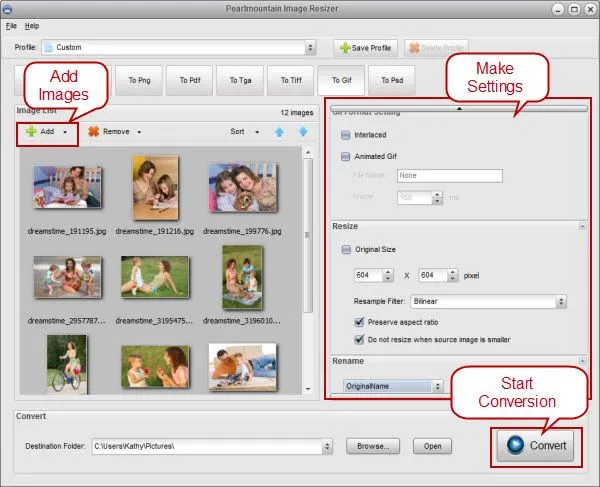Move selected image down with blue arrow

click(303, 132)
